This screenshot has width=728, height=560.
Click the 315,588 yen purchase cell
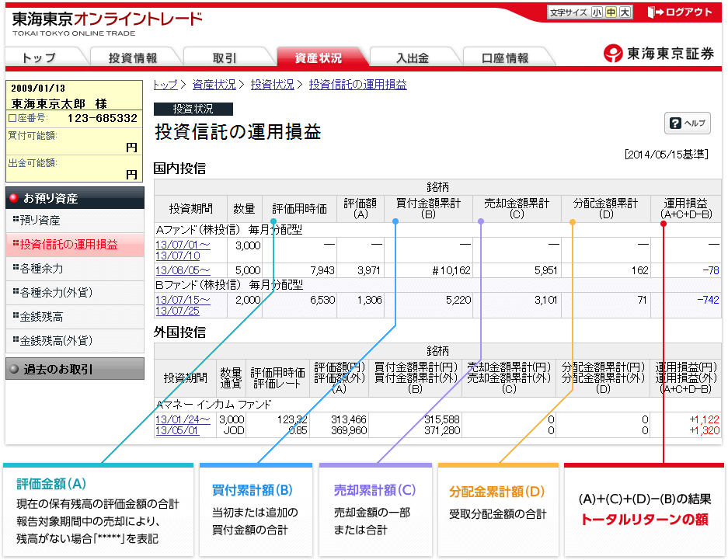(x=442, y=419)
